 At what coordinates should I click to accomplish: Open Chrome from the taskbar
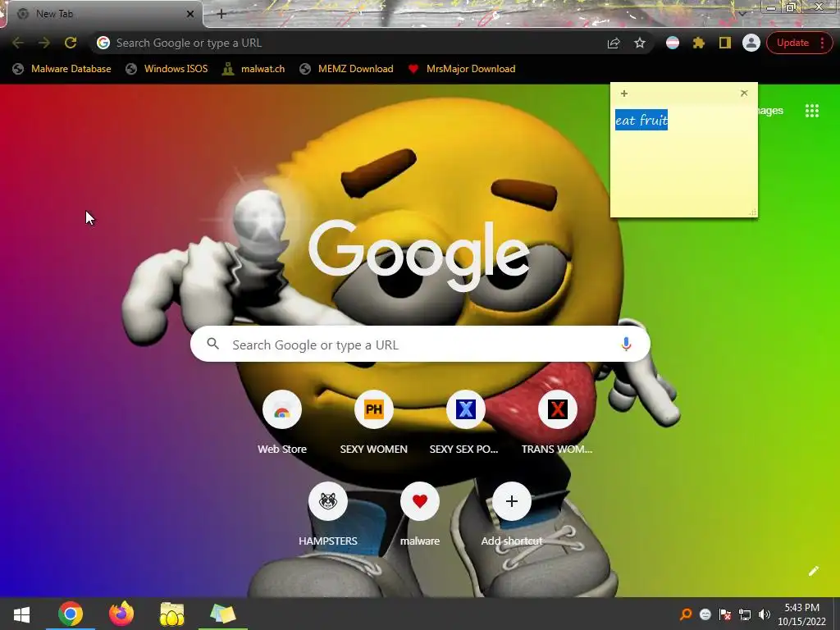[x=71, y=614]
